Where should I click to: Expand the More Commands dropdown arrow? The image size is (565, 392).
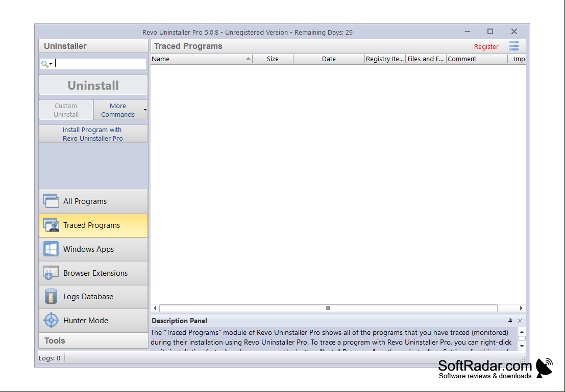click(145, 110)
